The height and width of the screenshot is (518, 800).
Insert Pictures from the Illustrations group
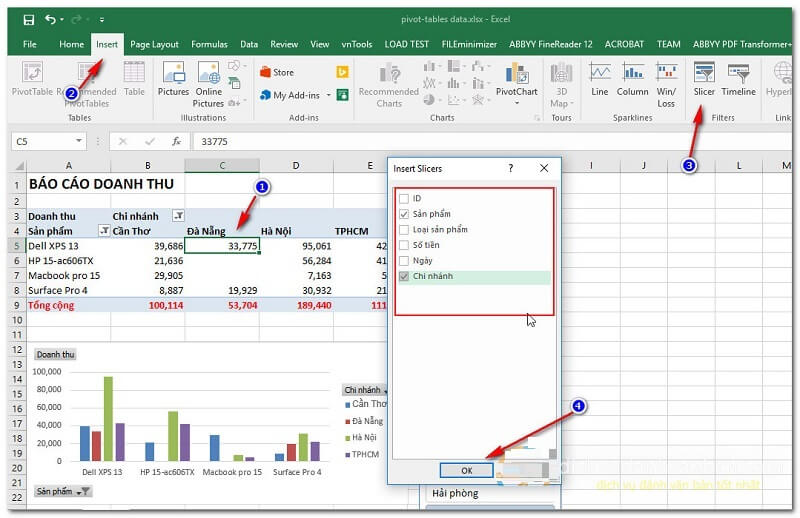click(173, 79)
